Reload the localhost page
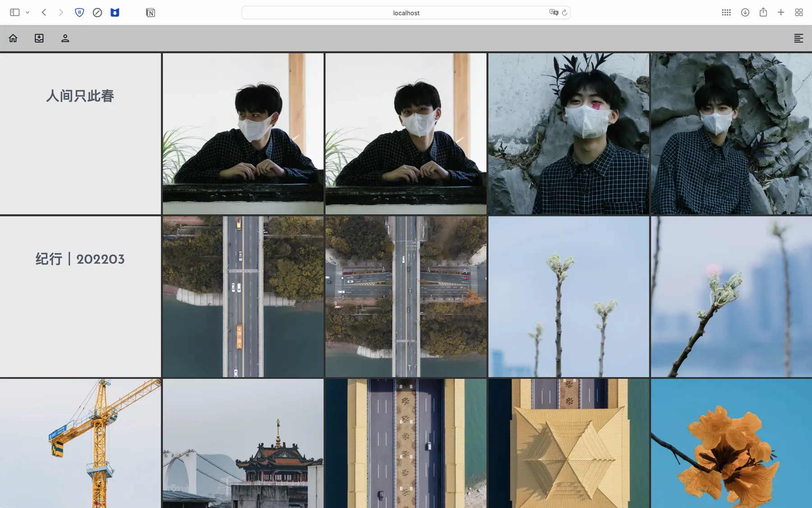Screen dimensions: 812x508 point(564,13)
